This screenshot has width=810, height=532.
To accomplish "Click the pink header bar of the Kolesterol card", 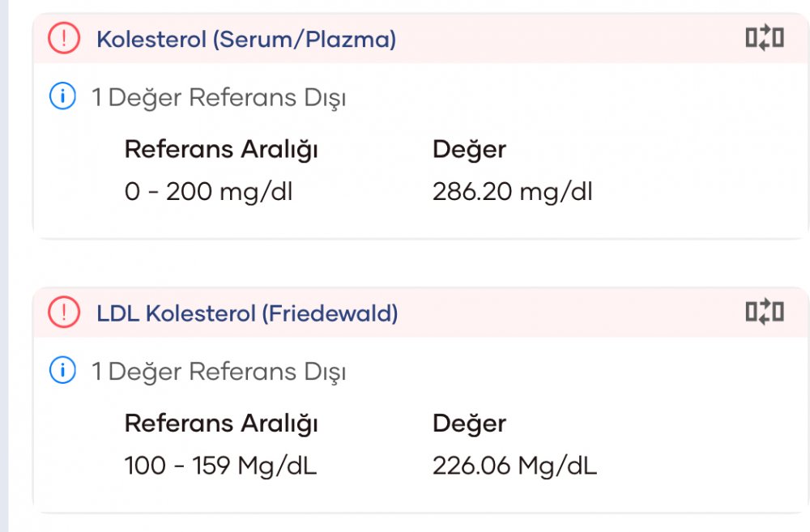I will (567, 39).
